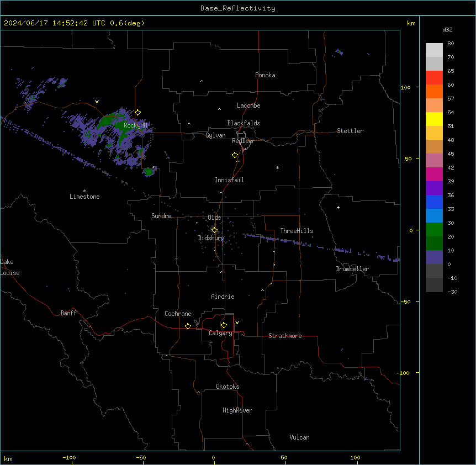Viewport: 476px width, 465px height.
Task: Click the Ponoka city label
Action: [x=265, y=75]
